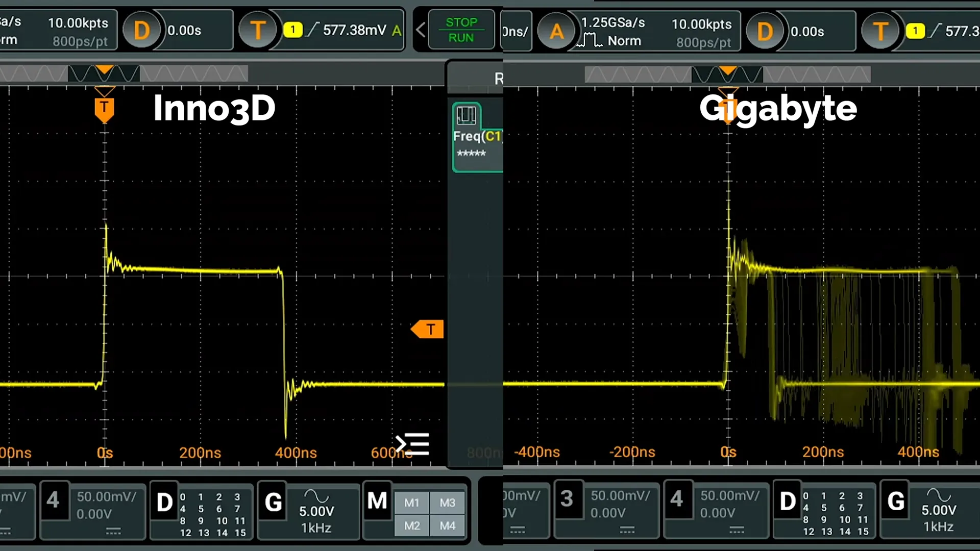The width and height of the screenshot is (980, 551).
Task: Select the orange trigger level marker at right edge
Action: pos(428,330)
